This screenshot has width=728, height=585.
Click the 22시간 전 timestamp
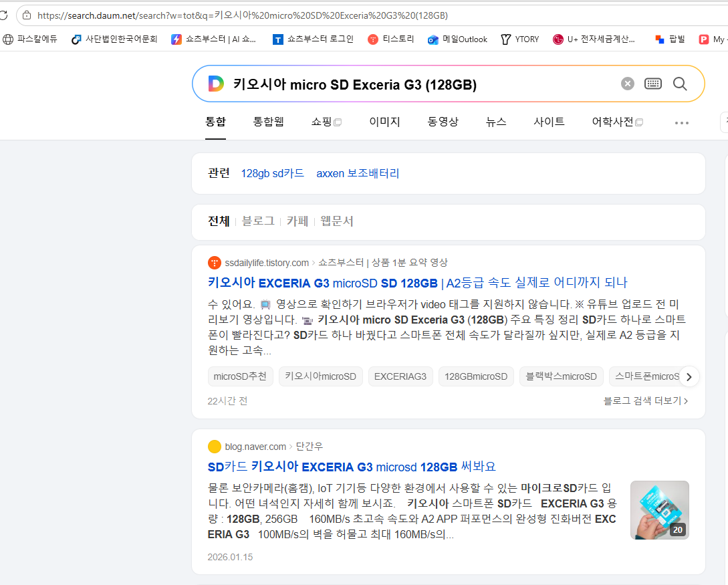[x=227, y=400]
